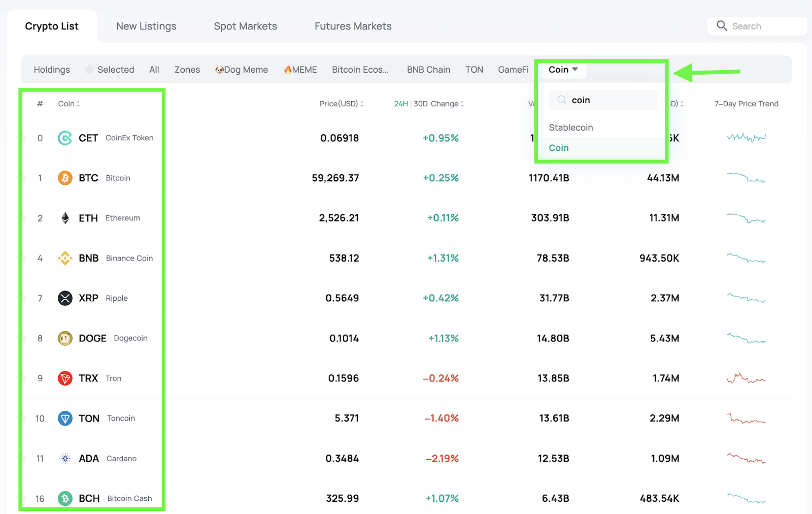Viewport: 812px width, 514px height.
Task: Click the 'CoinEx Token' name text
Action: coord(129,138)
